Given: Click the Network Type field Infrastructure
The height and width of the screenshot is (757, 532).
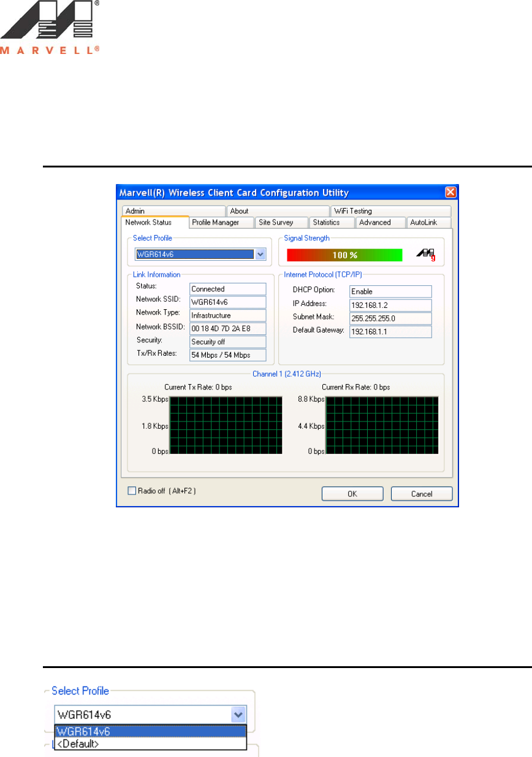Looking at the screenshot, I should coord(228,315).
